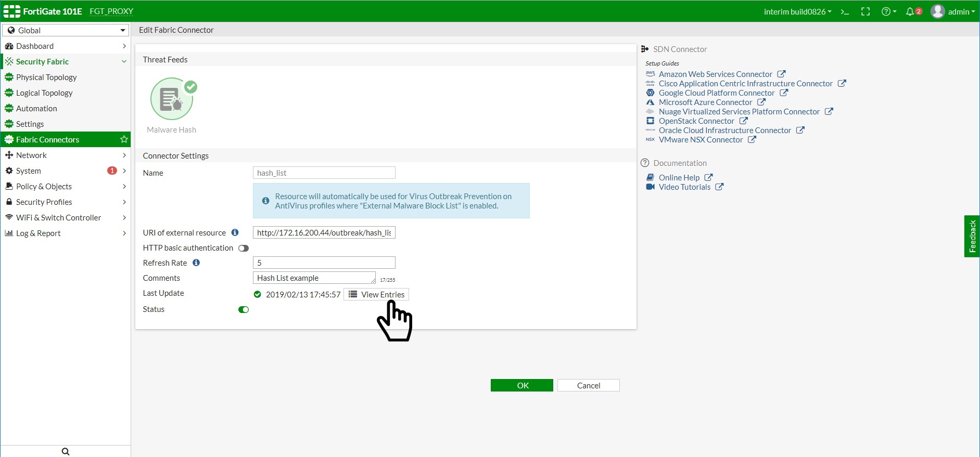The height and width of the screenshot is (457, 980).
Task: Open external link icon for Video Tutorials
Action: click(719, 187)
